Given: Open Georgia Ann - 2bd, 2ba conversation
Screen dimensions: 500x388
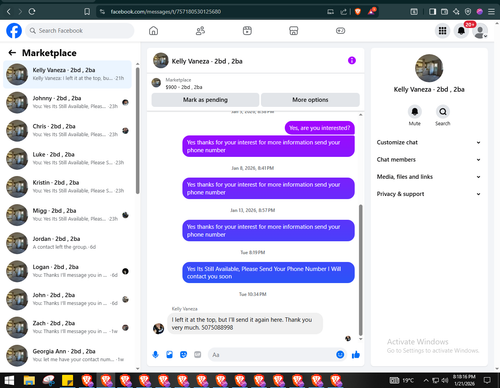Looking at the screenshot, I should pos(68,356).
